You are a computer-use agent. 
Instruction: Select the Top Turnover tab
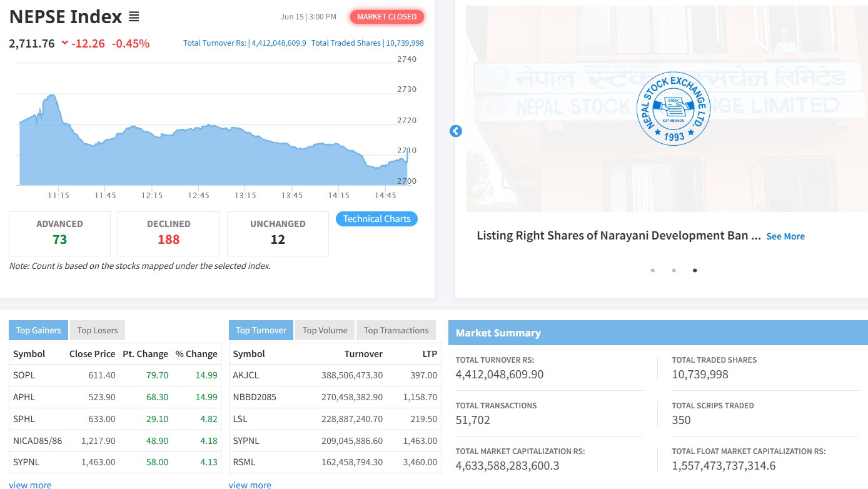pyautogui.click(x=261, y=330)
